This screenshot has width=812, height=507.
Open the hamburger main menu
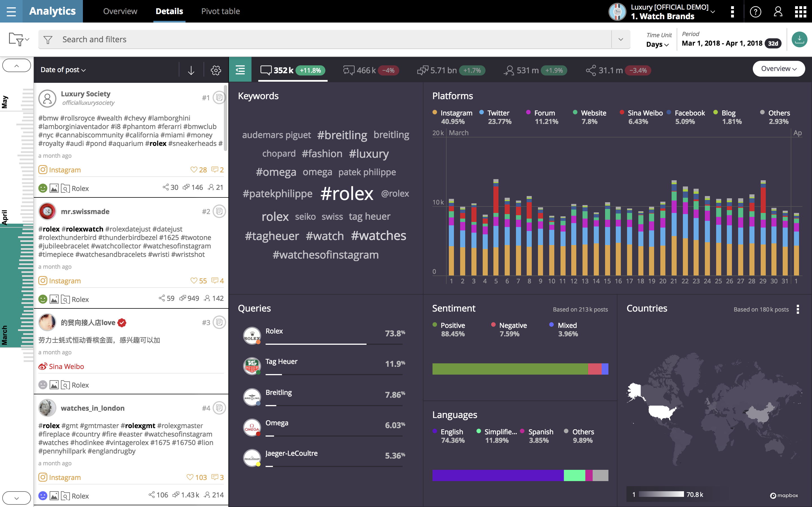11,11
